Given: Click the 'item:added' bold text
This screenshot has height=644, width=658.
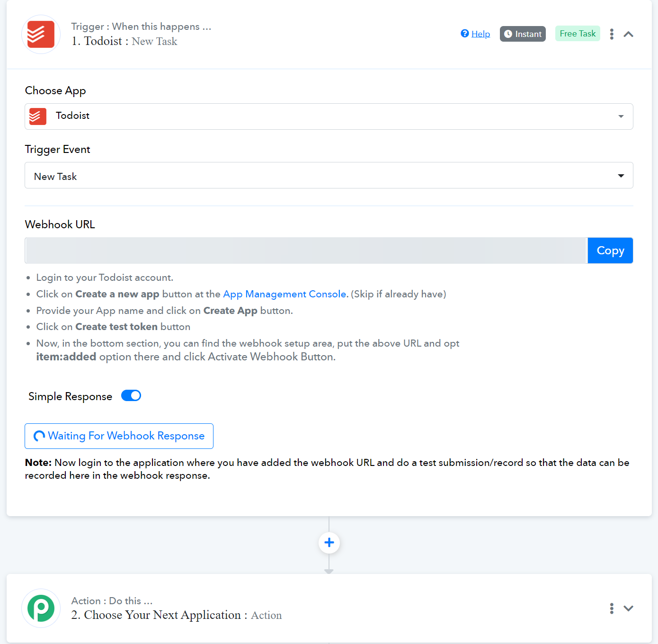Looking at the screenshot, I should point(66,357).
